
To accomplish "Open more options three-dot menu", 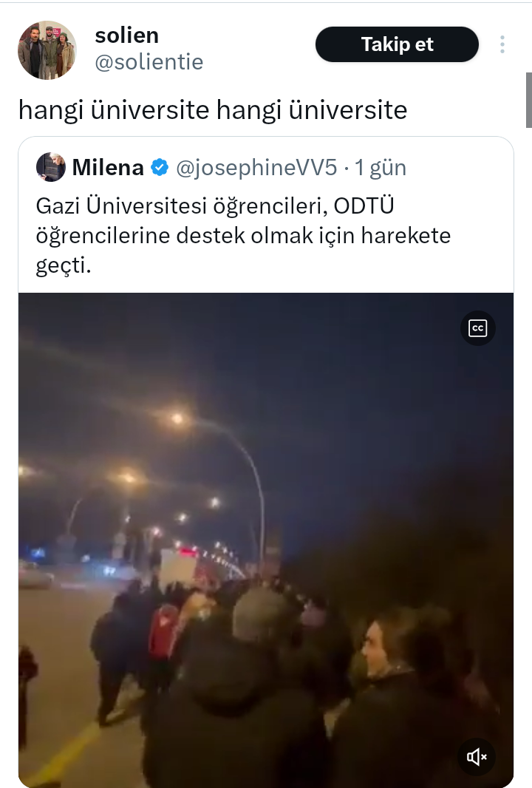I will click(x=502, y=44).
